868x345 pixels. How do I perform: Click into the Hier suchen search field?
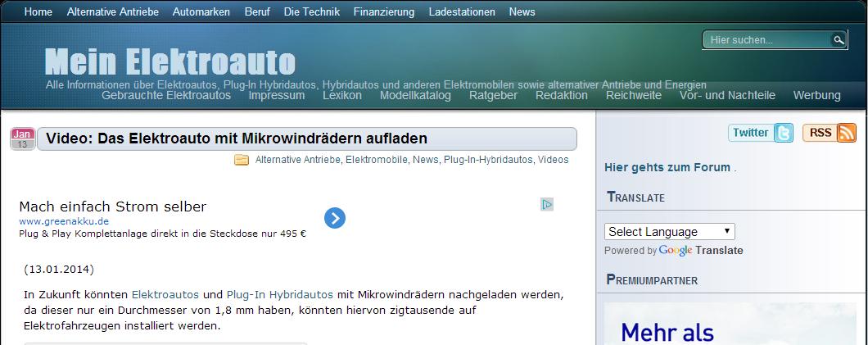tap(767, 39)
